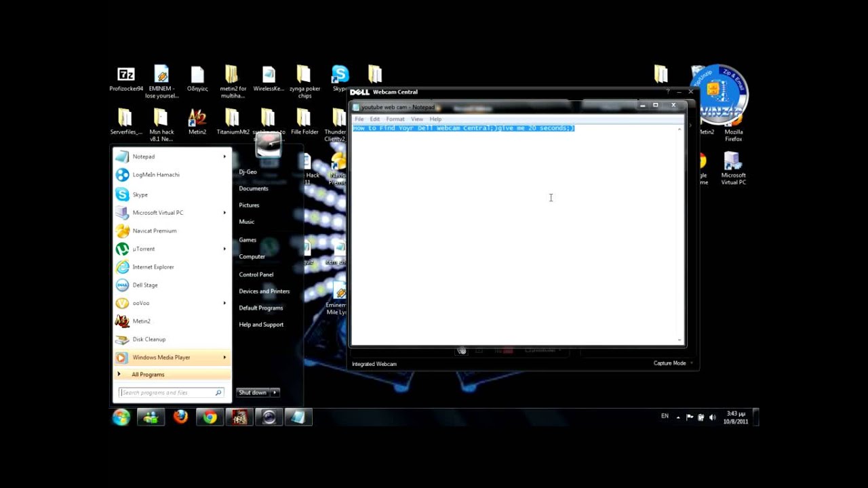The height and width of the screenshot is (488, 868).
Task: Open Devices and Printers link
Action: click(x=264, y=291)
